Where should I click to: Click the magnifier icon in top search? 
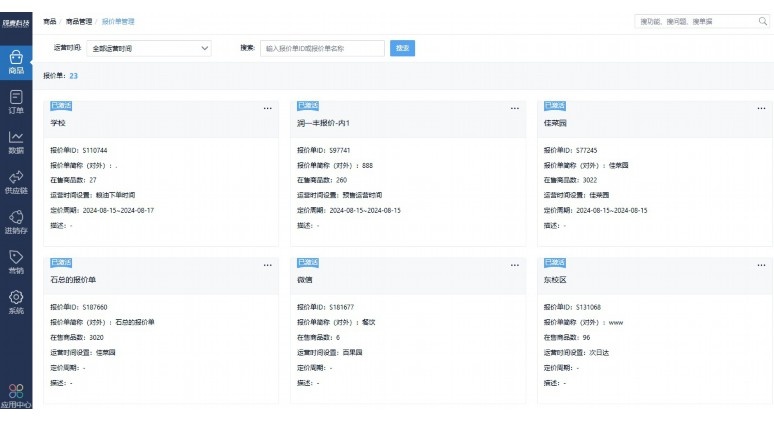pyautogui.click(x=763, y=21)
